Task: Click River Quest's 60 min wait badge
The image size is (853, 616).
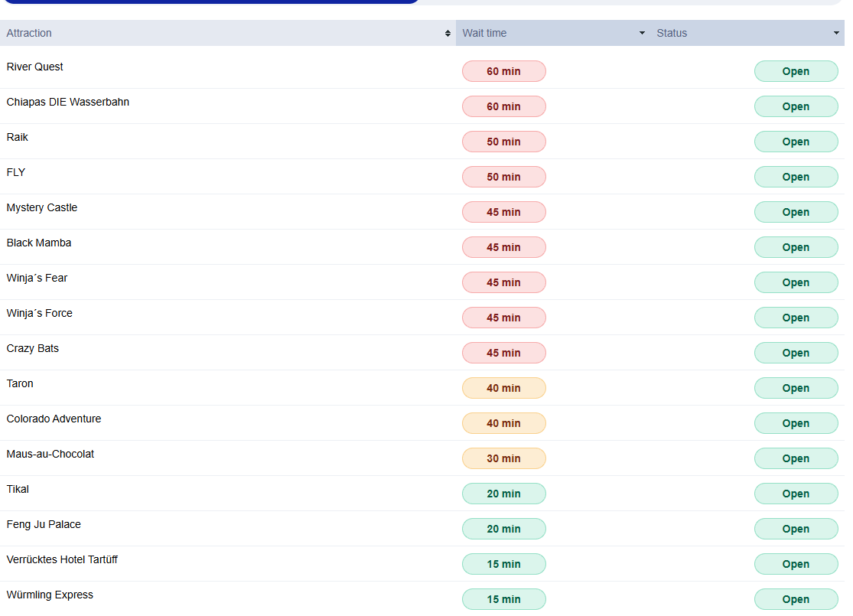Action: (x=503, y=71)
